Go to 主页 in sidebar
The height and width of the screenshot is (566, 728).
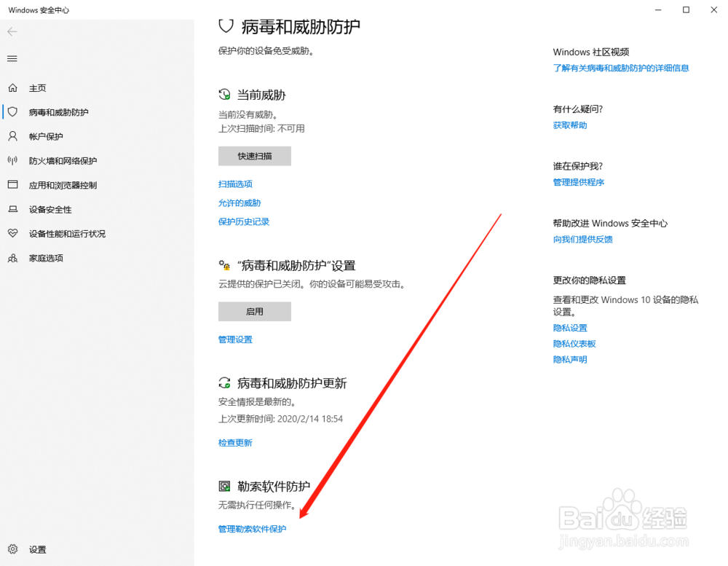[38, 88]
